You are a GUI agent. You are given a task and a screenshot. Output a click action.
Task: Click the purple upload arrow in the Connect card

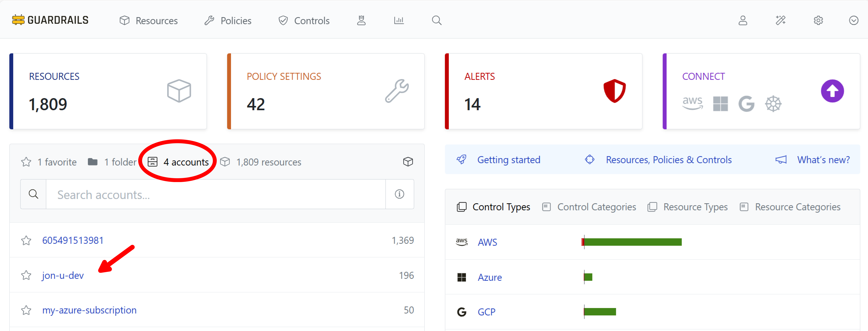tap(832, 91)
